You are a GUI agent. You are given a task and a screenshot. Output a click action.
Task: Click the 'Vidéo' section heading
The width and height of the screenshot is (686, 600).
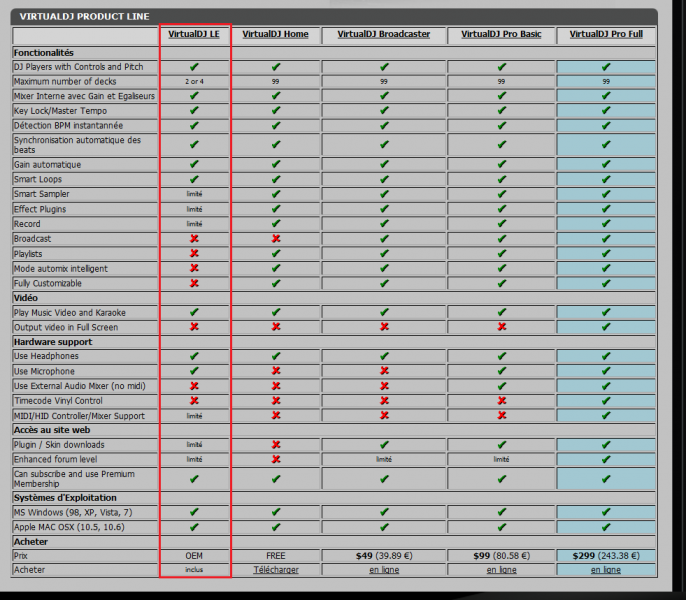(x=25, y=298)
